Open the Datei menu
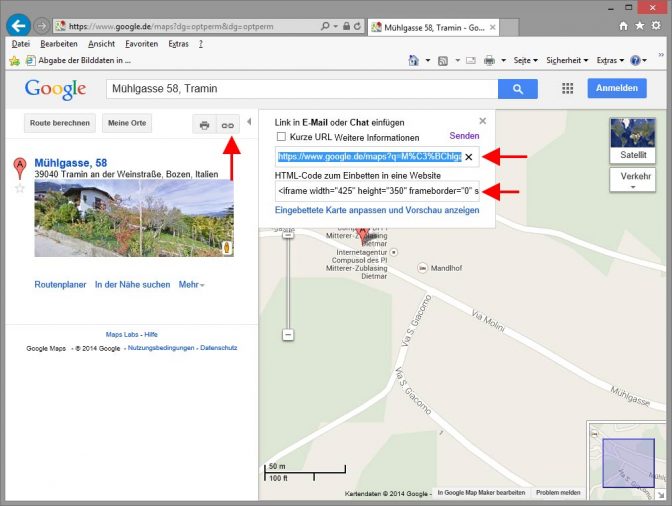This screenshot has width=672, height=506. click(x=21, y=44)
